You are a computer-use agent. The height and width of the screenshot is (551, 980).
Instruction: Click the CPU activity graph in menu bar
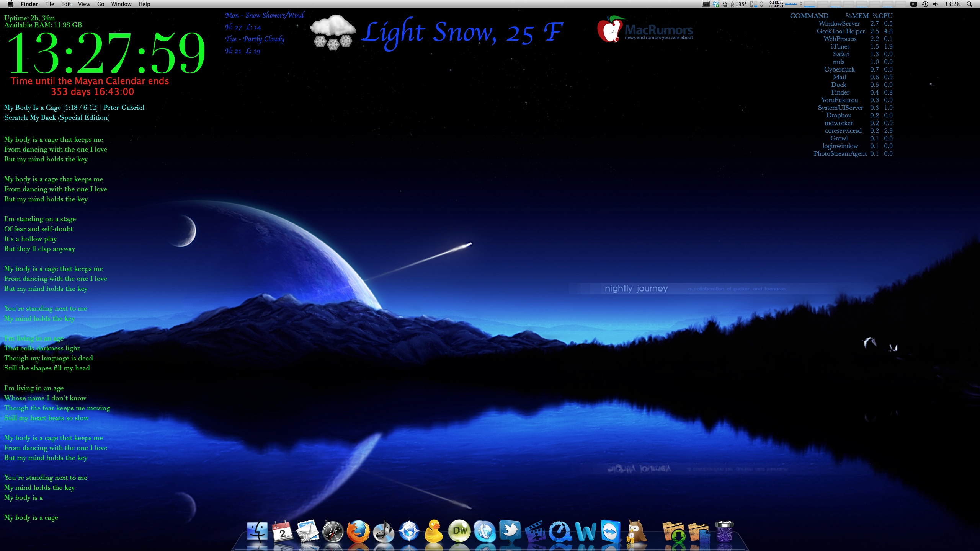click(854, 4)
